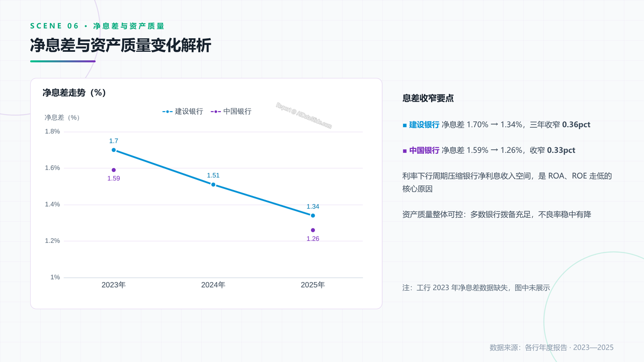Click the bold 0.36pct value

coord(576,125)
